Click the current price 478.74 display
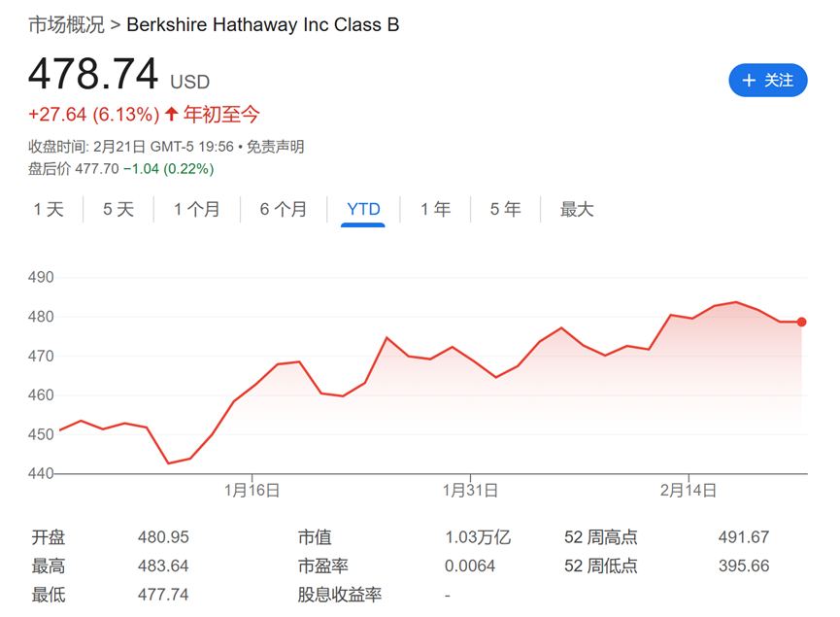This screenshot has width=840, height=617. click(93, 74)
